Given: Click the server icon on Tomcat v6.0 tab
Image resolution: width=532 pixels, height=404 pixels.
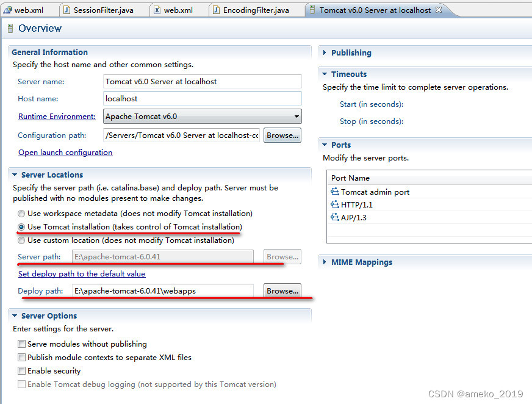Looking at the screenshot, I should [312, 10].
